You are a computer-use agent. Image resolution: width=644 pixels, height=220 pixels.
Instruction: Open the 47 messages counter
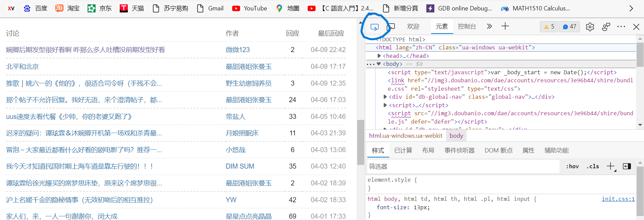point(569,27)
